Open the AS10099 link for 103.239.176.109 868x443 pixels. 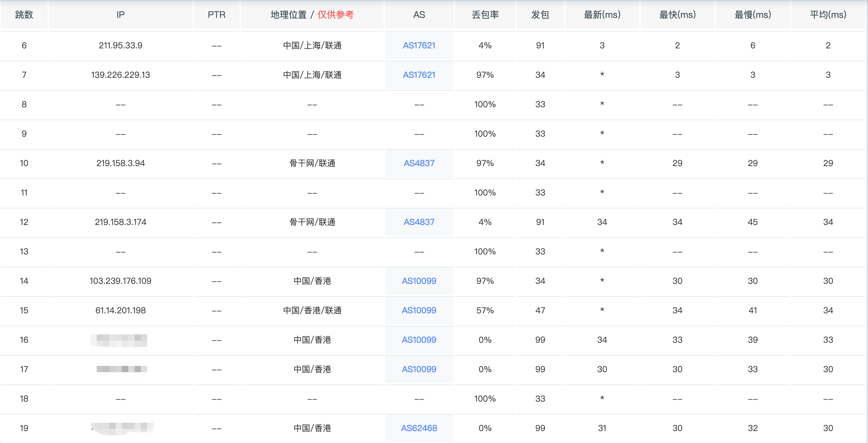[419, 281]
